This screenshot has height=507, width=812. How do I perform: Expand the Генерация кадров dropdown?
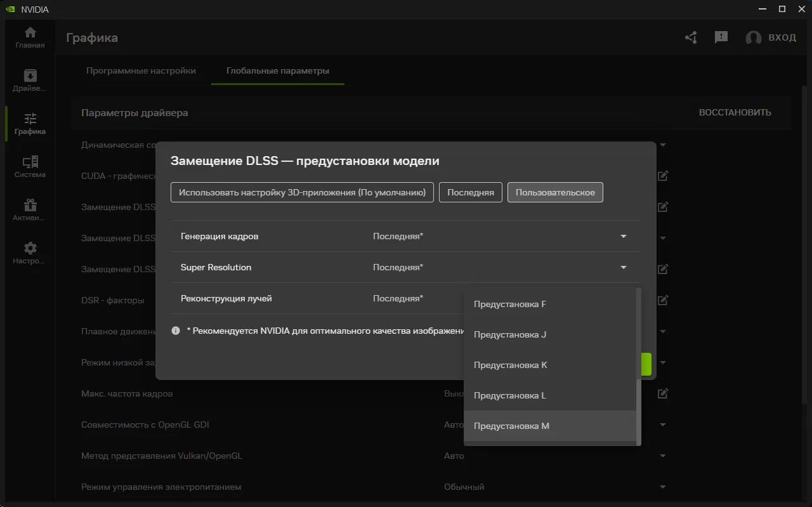tap(624, 236)
